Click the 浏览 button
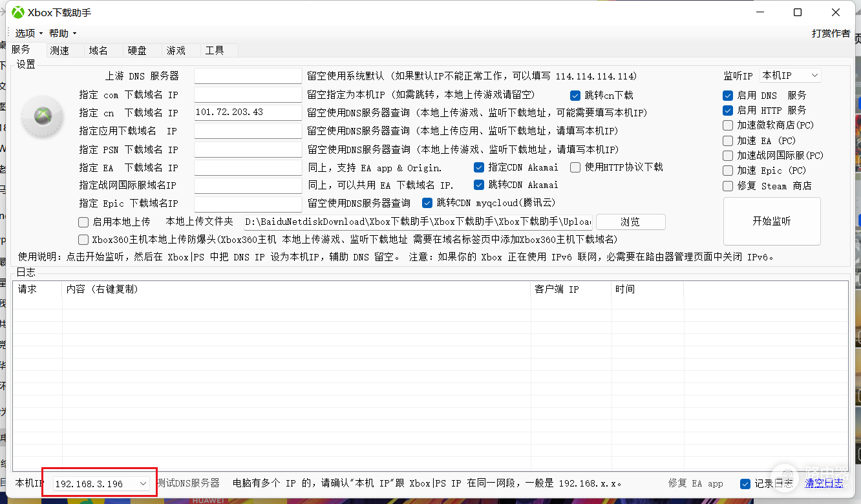861x504 pixels. pyautogui.click(x=630, y=222)
